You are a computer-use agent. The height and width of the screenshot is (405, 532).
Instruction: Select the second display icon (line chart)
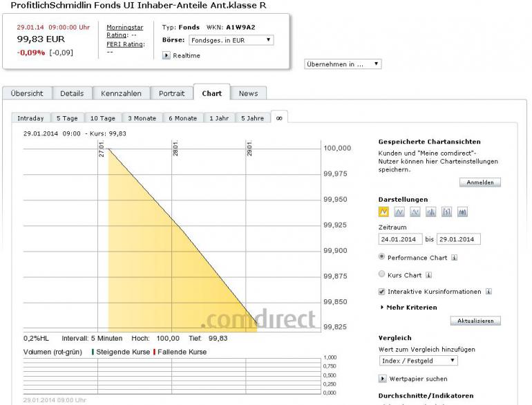pos(399,212)
